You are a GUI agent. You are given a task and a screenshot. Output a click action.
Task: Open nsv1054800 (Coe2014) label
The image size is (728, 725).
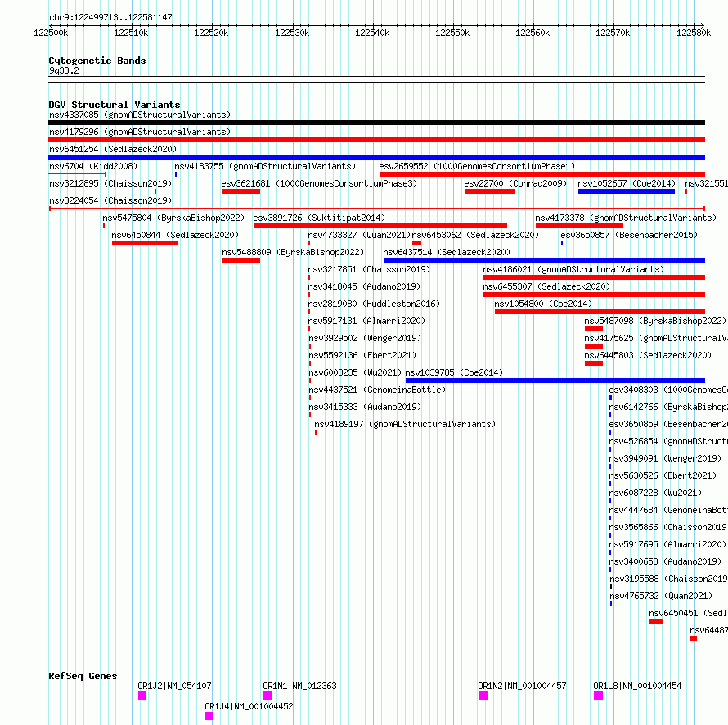click(543, 304)
